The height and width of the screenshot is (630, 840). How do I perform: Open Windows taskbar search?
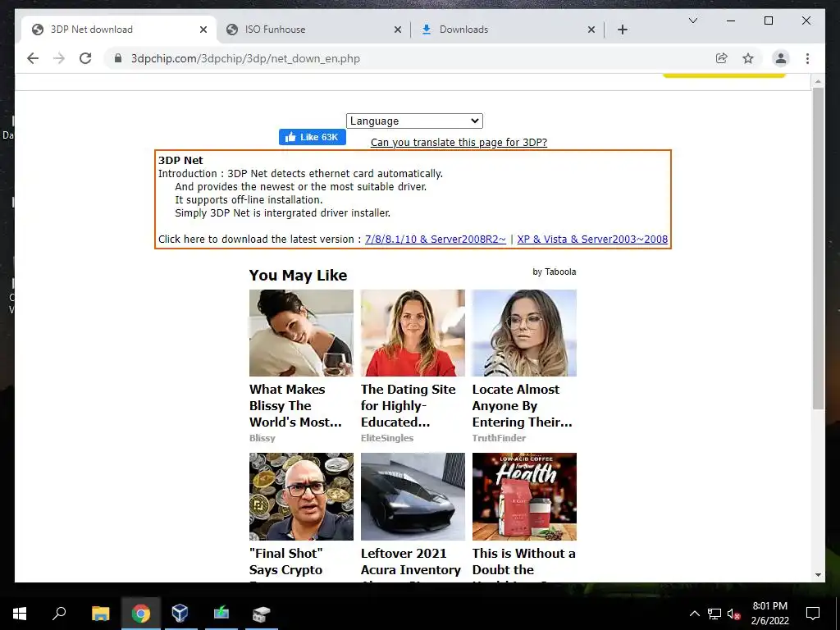59,614
